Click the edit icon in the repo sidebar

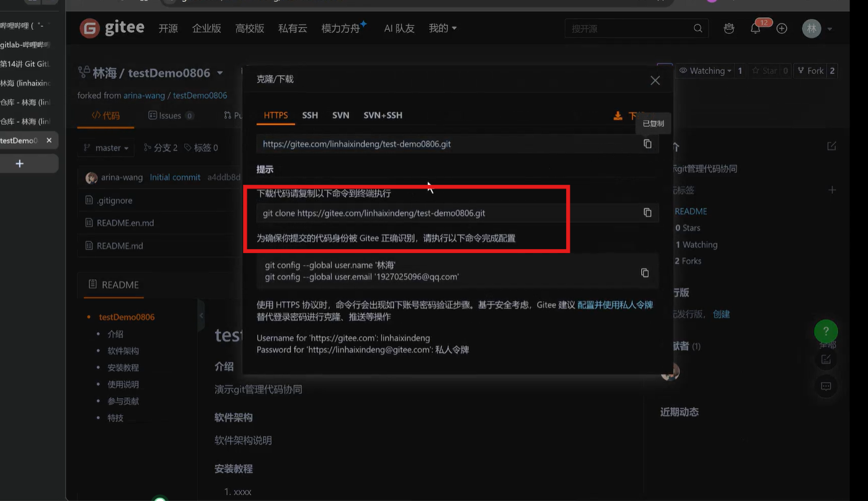point(831,146)
